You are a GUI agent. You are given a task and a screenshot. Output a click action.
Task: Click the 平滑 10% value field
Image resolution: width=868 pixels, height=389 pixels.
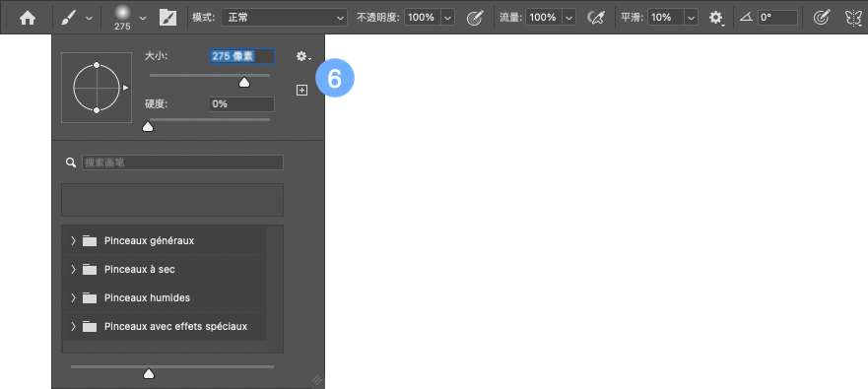point(665,17)
